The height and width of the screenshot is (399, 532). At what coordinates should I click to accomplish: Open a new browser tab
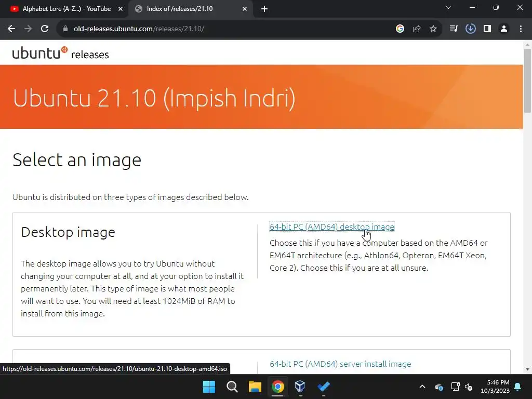pyautogui.click(x=264, y=9)
